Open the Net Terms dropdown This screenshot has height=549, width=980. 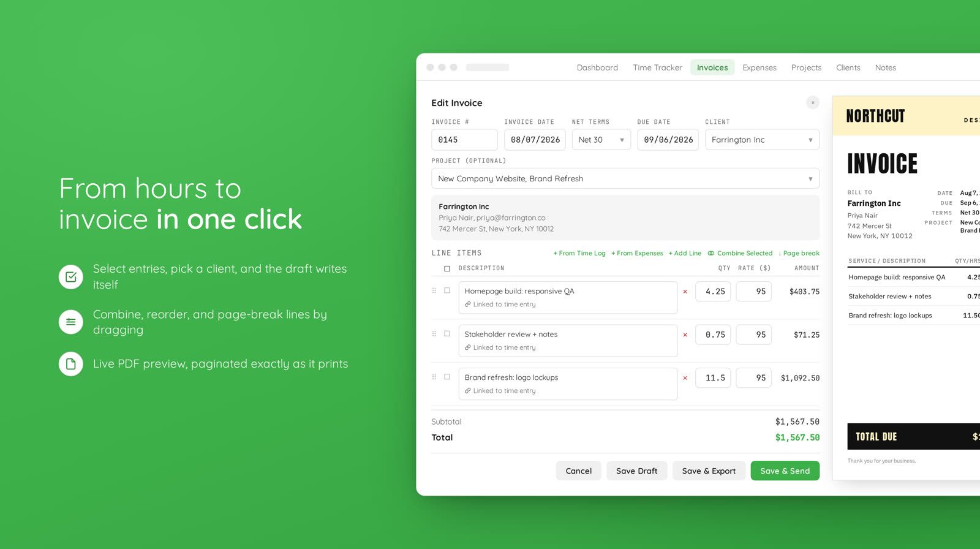click(x=601, y=140)
